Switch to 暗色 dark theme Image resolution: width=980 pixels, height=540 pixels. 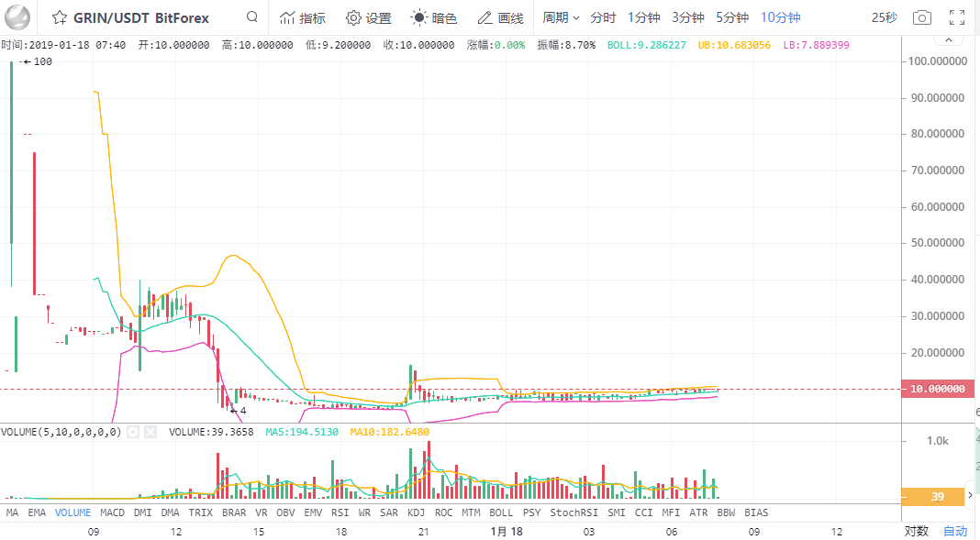click(434, 18)
